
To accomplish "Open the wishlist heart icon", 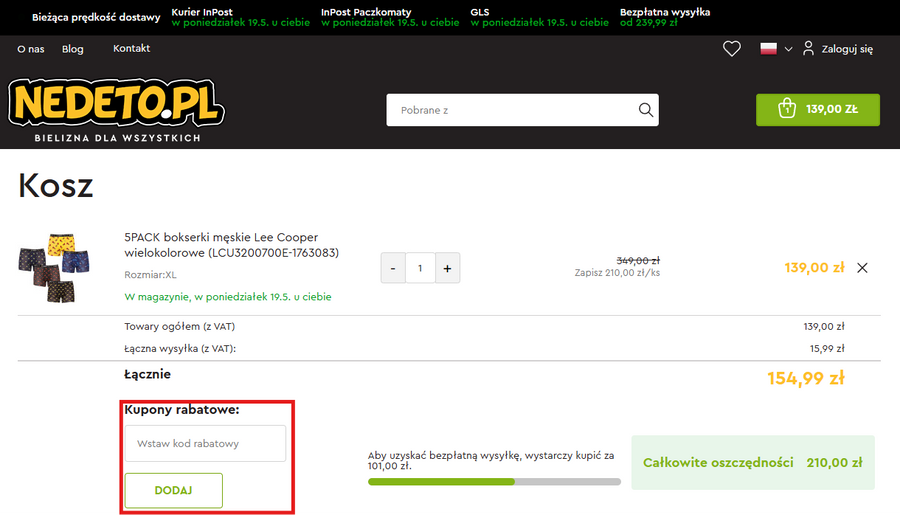I will pyautogui.click(x=732, y=49).
